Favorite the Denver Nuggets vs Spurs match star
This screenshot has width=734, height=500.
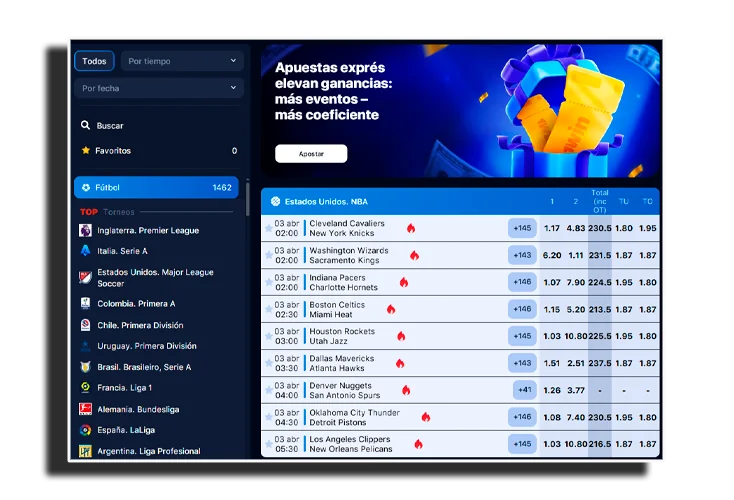pos(269,390)
